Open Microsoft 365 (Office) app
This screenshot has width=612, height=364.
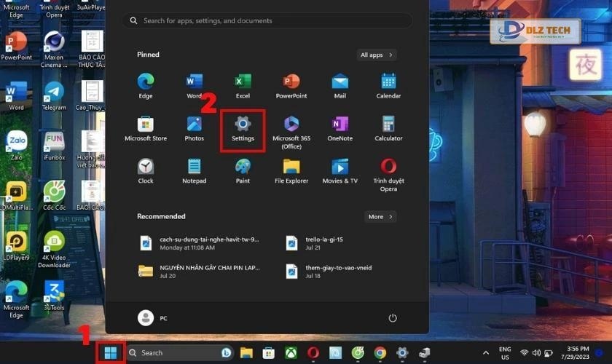click(291, 132)
